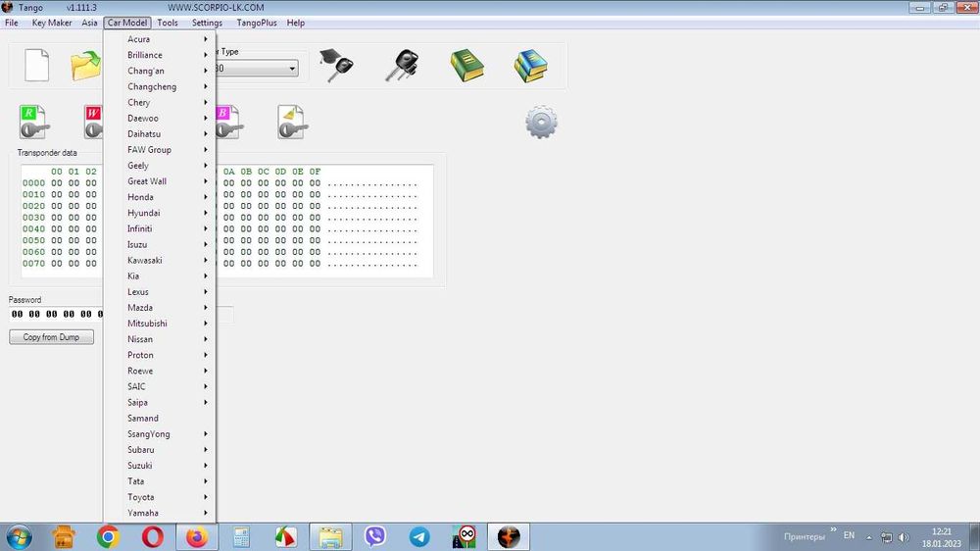Open Telegram from the taskbar
Viewport: 980px width, 551px height.
(x=419, y=536)
